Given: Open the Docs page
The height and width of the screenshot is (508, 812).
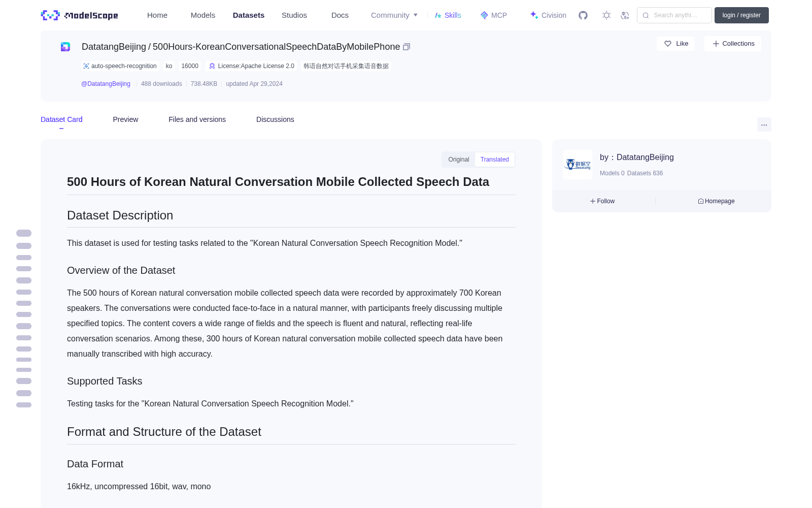Looking at the screenshot, I should (340, 15).
